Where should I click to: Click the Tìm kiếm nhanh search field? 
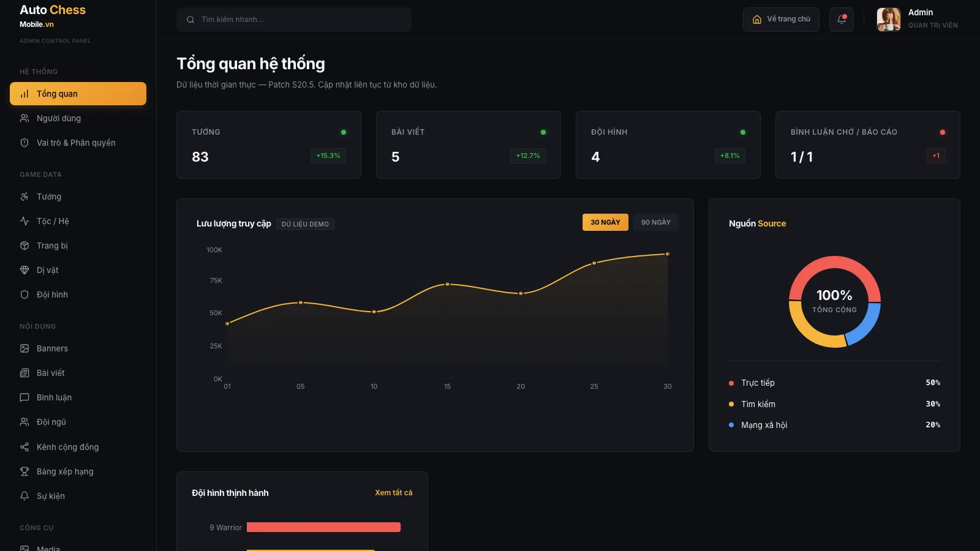[x=294, y=20]
